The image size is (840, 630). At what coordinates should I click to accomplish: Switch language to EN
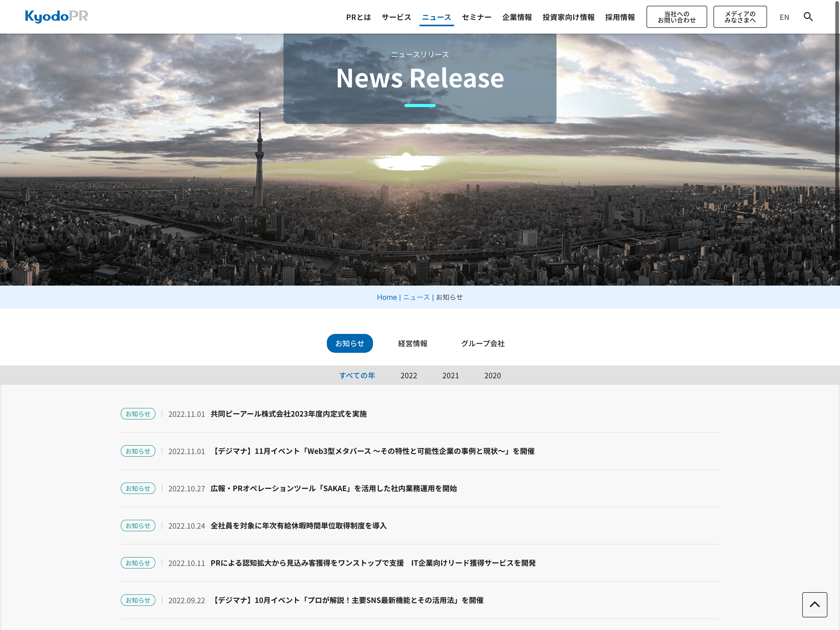[x=784, y=17]
